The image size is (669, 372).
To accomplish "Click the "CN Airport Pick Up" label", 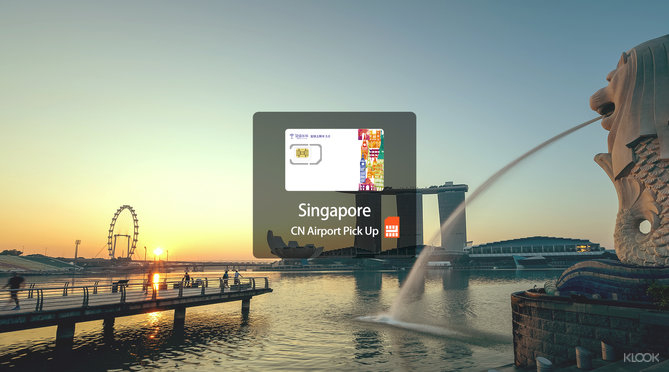I will 334,231.
